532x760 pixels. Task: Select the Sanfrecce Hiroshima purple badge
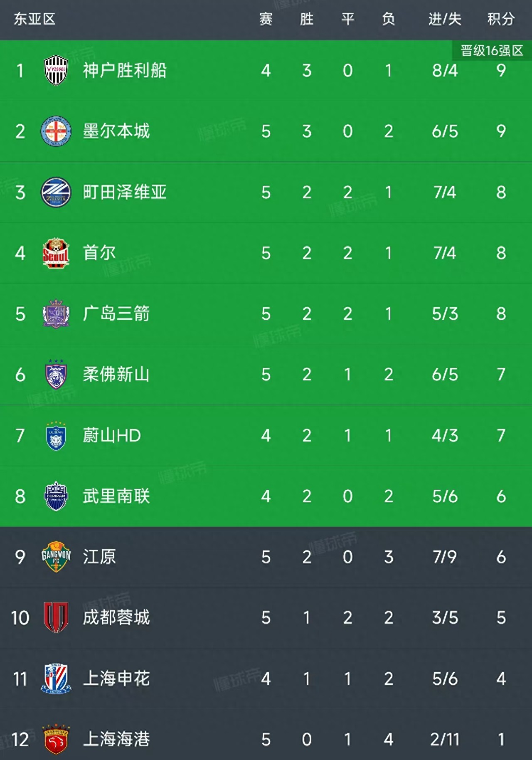[x=56, y=314]
